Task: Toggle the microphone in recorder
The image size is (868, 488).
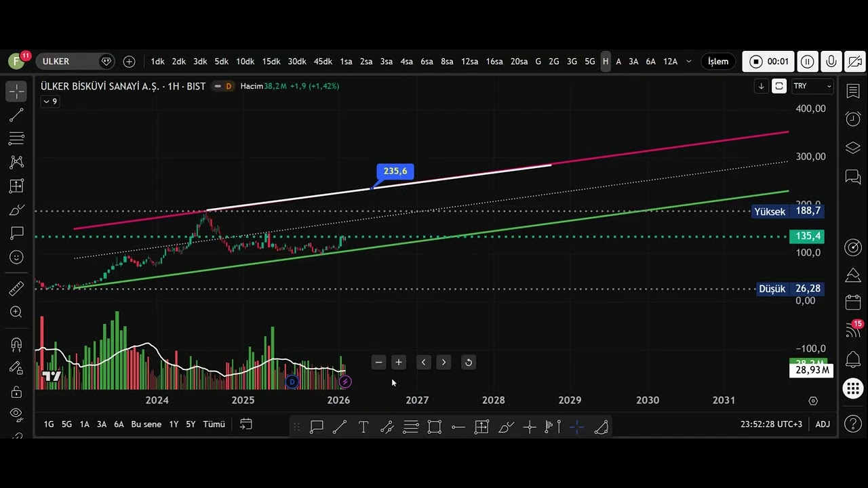Action: pyautogui.click(x=831, y=61)
